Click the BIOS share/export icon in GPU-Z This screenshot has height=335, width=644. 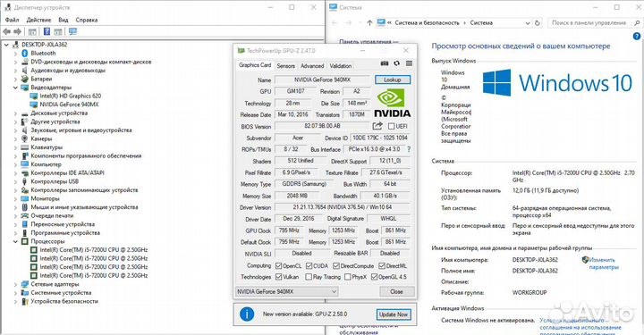[377, 126]
